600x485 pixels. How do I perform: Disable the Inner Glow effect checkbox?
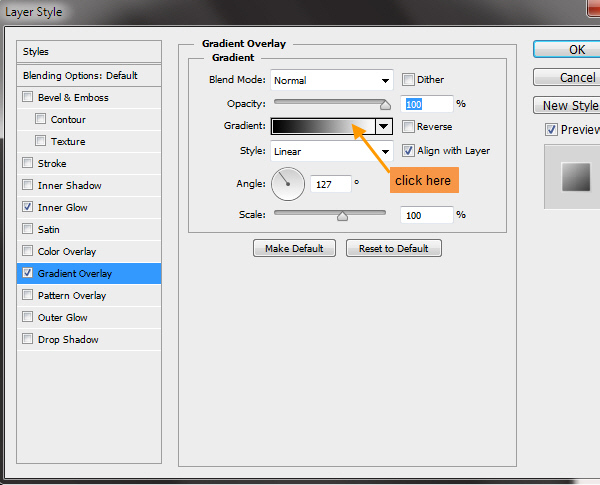(x=28, y=208)
